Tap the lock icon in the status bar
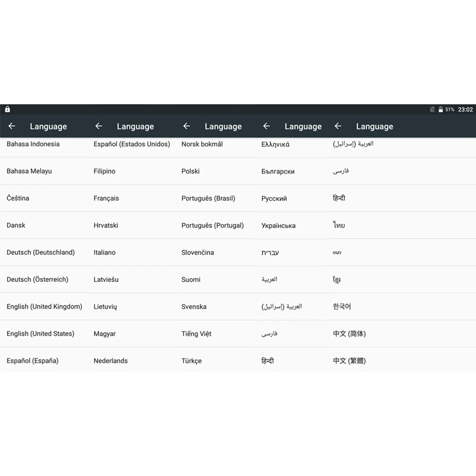 (8, 109)
